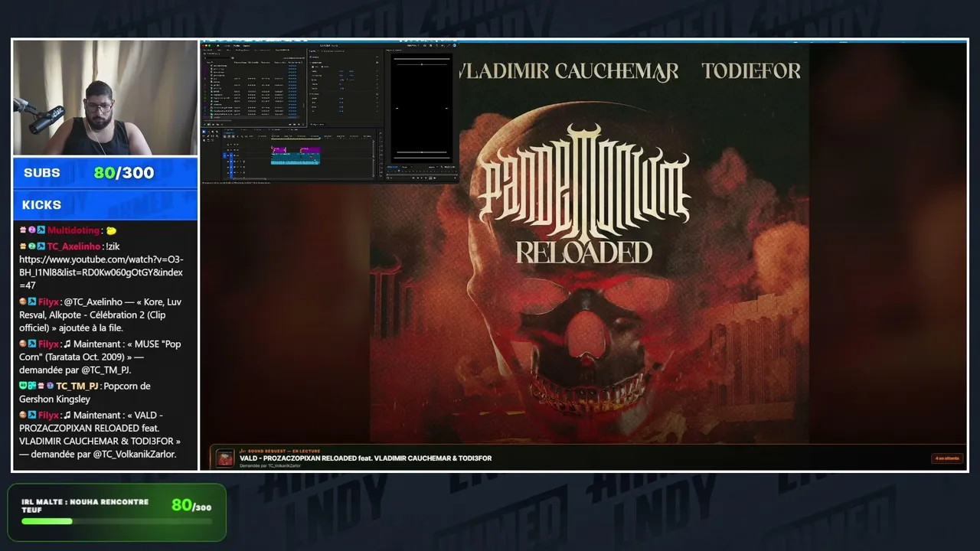Click Filyx's name beside the Kore message
Screen dimensions: 980x551
click(x=49, y=302)
